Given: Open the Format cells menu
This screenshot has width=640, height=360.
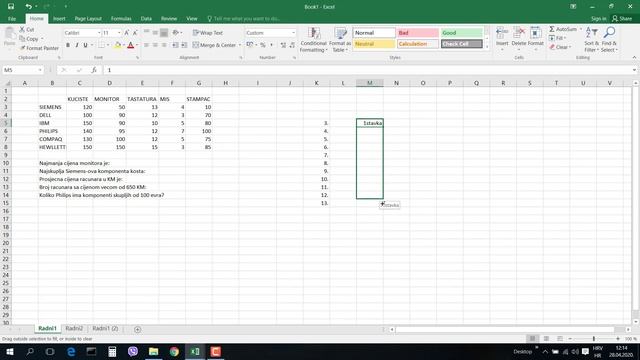Looking at the screenshot, I should point(536,39).
